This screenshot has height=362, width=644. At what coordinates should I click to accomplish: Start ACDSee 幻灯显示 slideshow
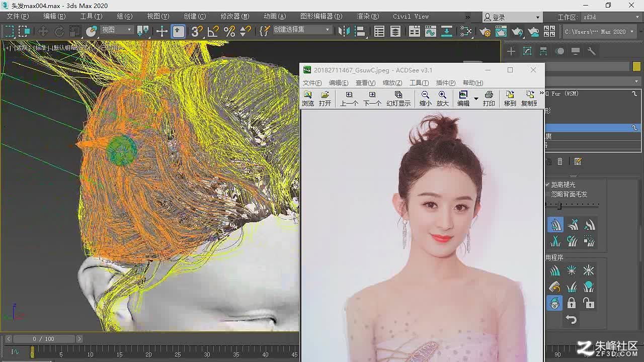point(398,99)
